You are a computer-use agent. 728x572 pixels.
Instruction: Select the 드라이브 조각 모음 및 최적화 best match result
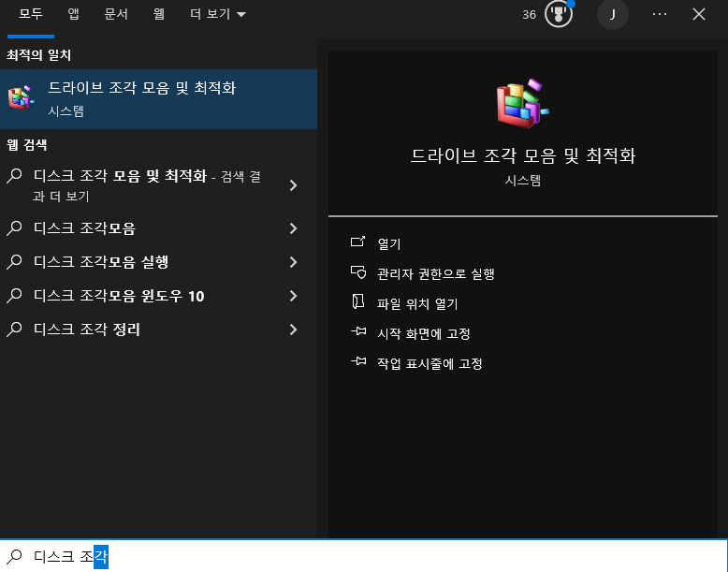click(x=158, y=99)
